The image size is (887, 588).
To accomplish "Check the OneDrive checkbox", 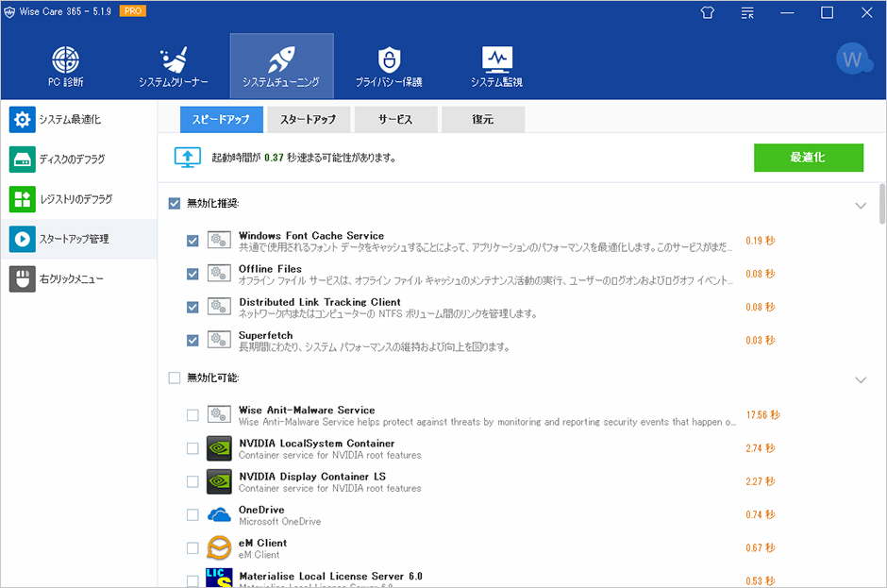I will (x=192, y=514).
